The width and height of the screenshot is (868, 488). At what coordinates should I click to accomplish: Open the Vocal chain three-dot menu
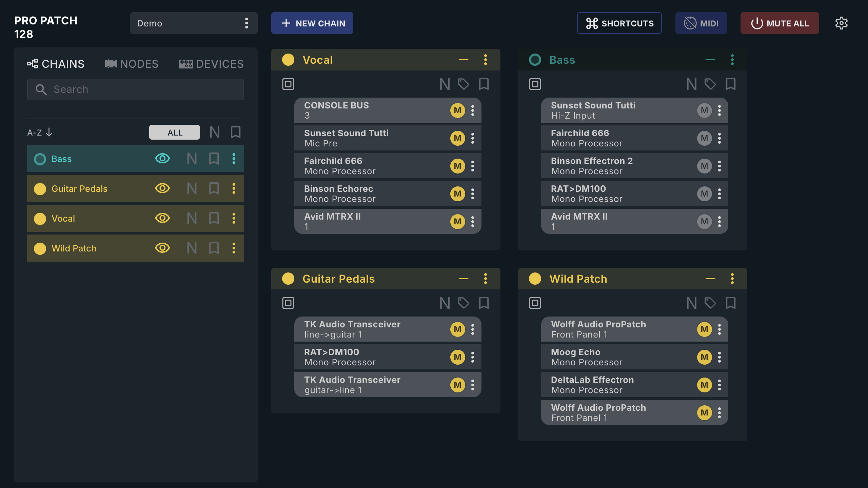tap(485, 60)
